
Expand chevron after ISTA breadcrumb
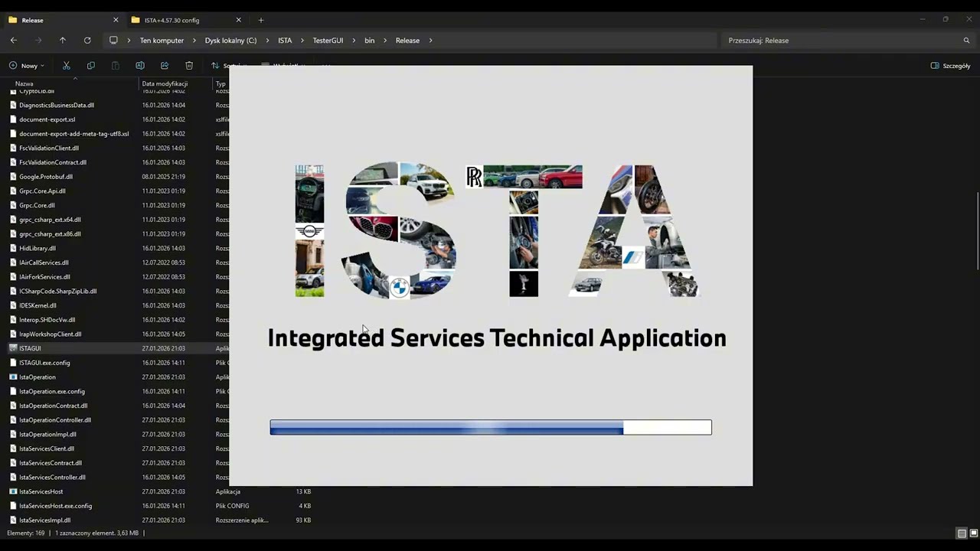point(302,41)
